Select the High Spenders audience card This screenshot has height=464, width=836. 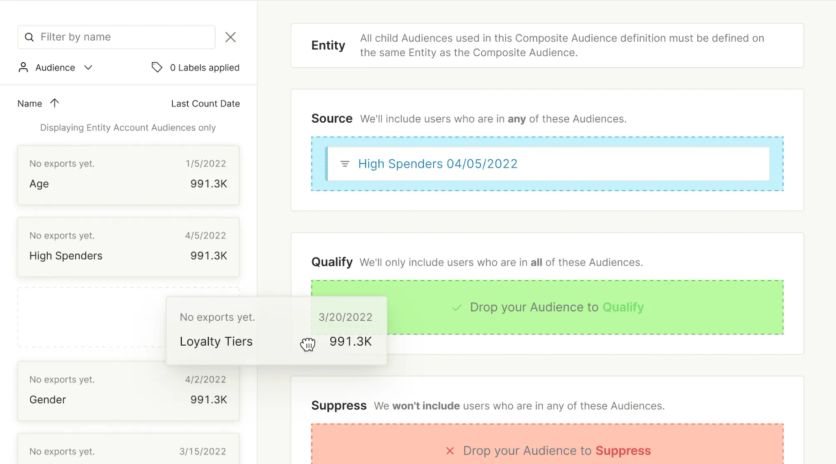128,246
